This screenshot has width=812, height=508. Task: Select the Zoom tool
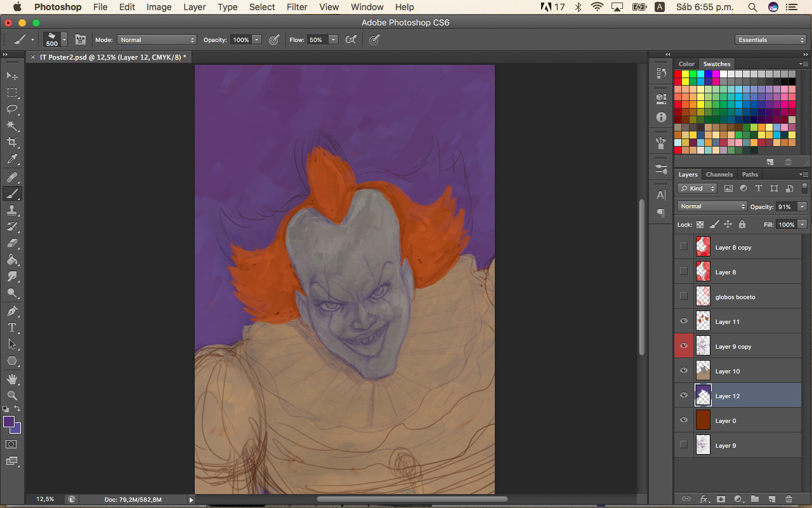tap(12, 396)
